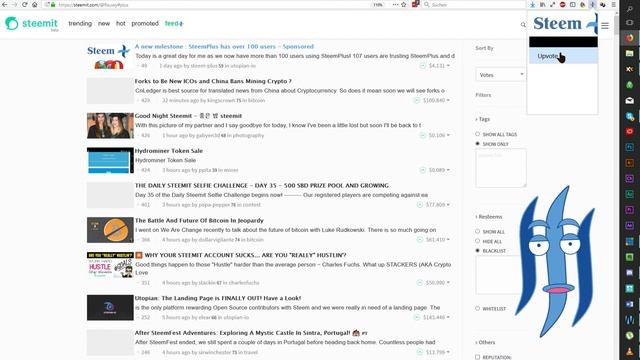The image size is (640, 360).
Task: Click the browser forward arrow
Action: point(15,4)
